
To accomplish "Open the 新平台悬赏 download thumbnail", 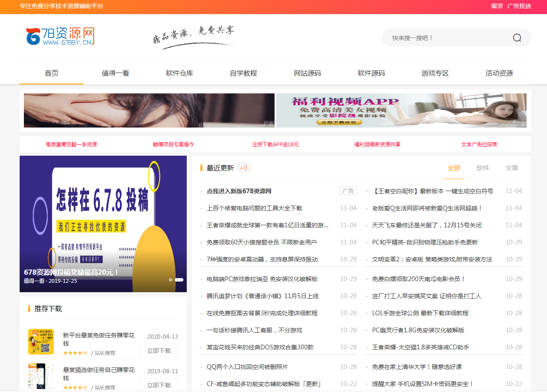I will [41, 342].
